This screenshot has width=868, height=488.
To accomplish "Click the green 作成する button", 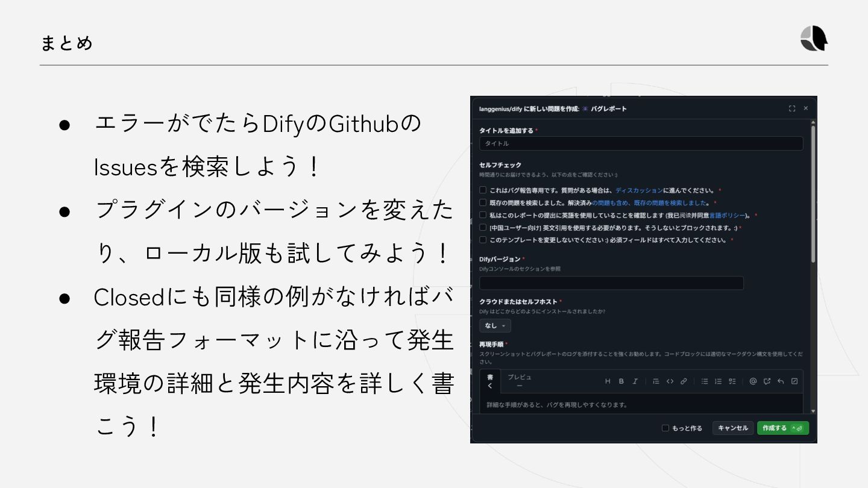I will (x=782, y=428).
